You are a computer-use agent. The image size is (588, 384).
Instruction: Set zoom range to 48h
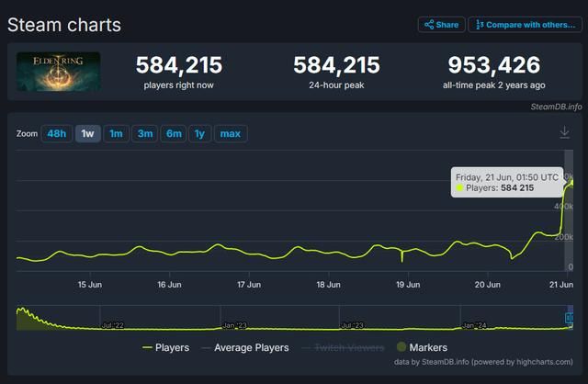click(x=57, y=134)
